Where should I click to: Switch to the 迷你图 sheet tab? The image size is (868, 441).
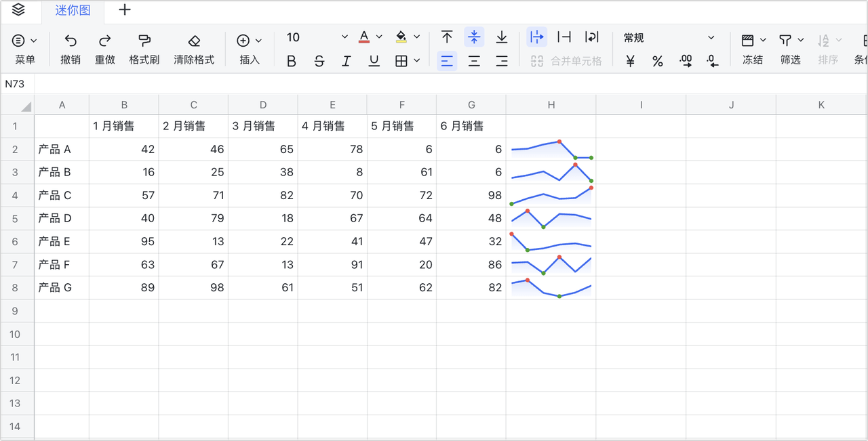[73, 11]
